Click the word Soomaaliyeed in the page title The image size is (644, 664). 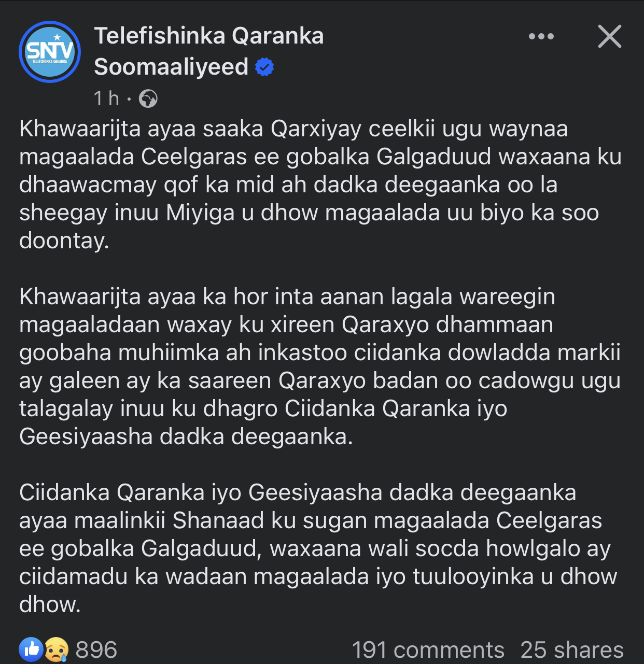tap(171, 67)
